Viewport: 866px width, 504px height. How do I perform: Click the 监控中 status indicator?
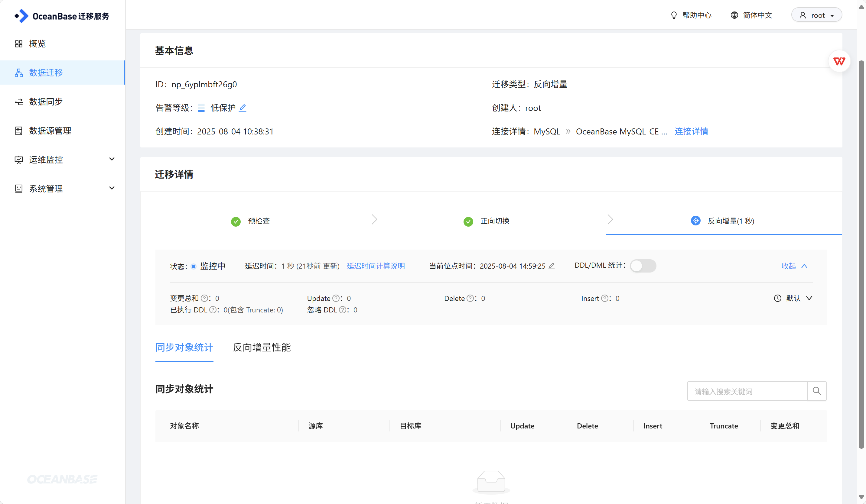[209, 266]
